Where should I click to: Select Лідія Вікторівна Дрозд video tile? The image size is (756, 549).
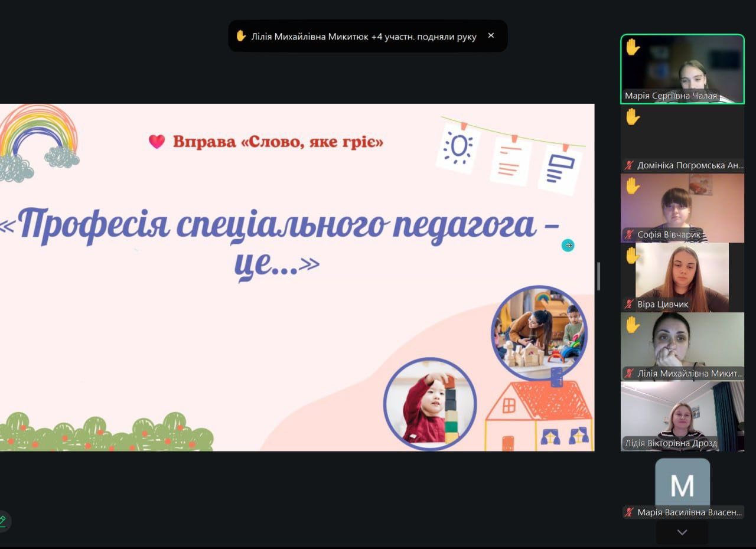[x=682, y=416]
